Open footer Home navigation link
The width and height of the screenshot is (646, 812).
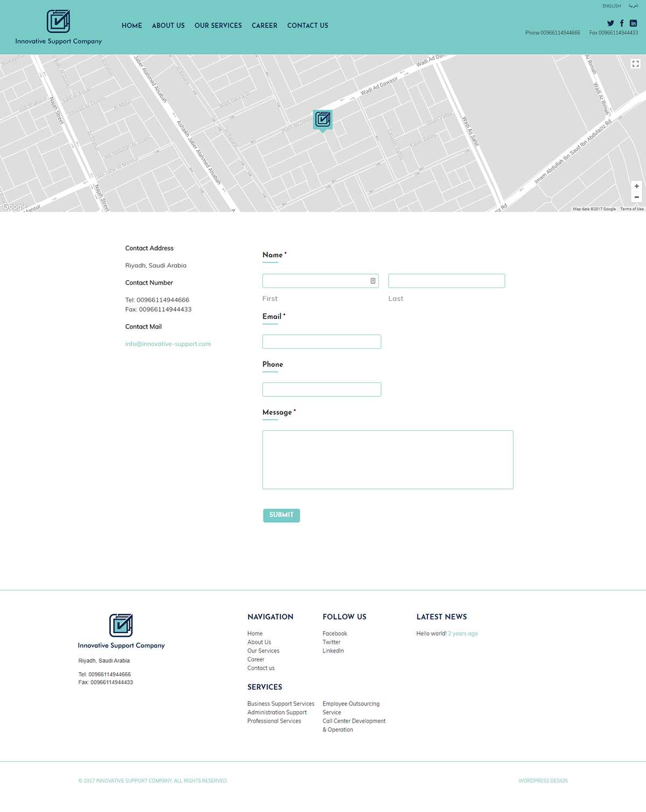pyautogui.click(x=255, y=634)
